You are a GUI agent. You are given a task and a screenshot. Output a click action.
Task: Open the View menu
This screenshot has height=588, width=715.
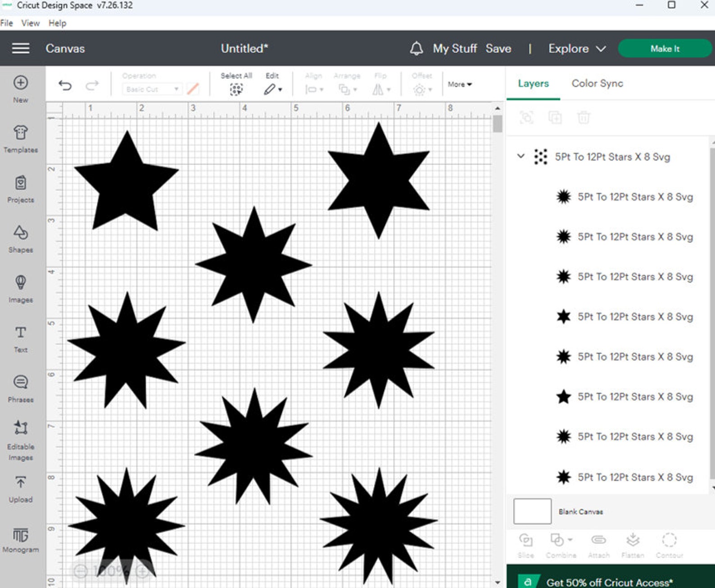pyautogui.click(x=31, y=23)
